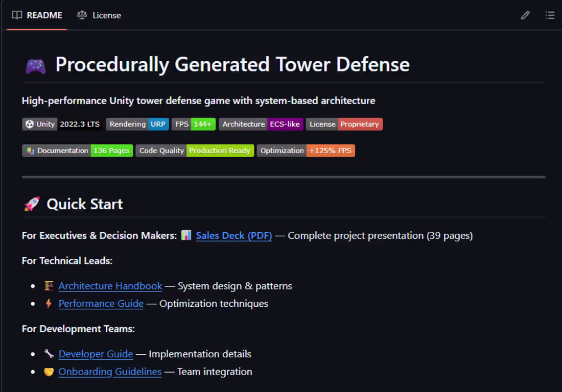Open the Onboarding Guidelines link
The image size is (562, 392).
pyautogui.click(x=110, y=372)
